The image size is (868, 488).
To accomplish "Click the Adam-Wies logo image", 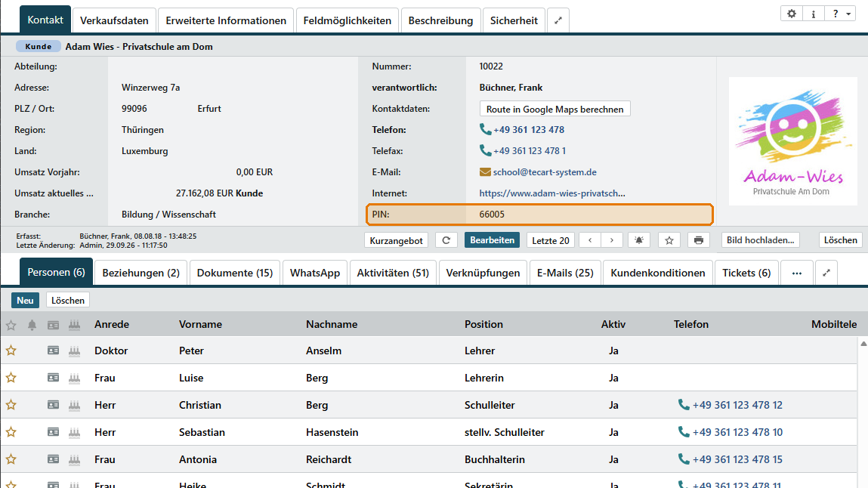I will coord(792,141).
